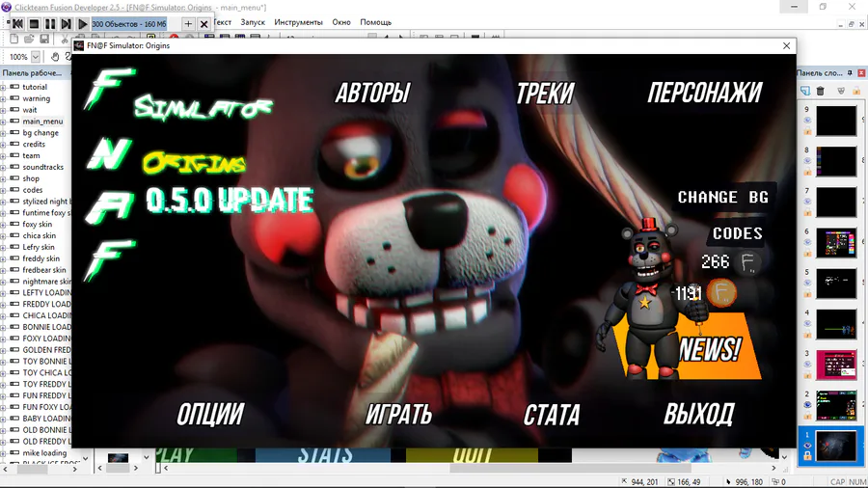868x488 pixels.
Task: Expand the warning frame node
Action: click(3, 98)
